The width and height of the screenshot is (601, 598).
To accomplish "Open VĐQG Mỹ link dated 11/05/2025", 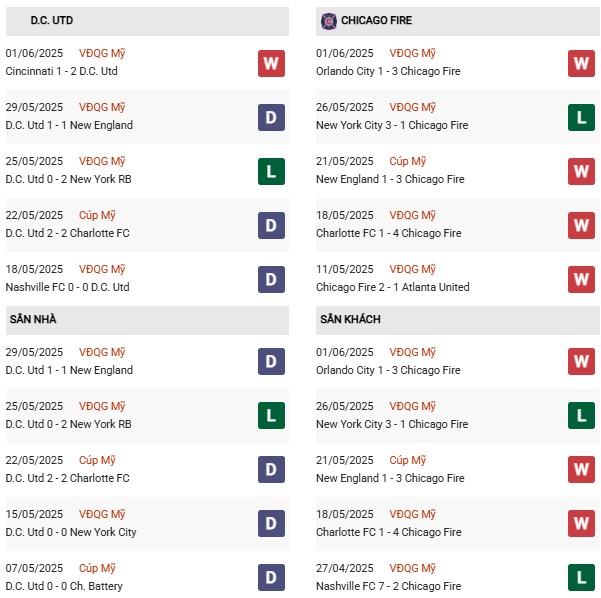I will pos(413,269).
